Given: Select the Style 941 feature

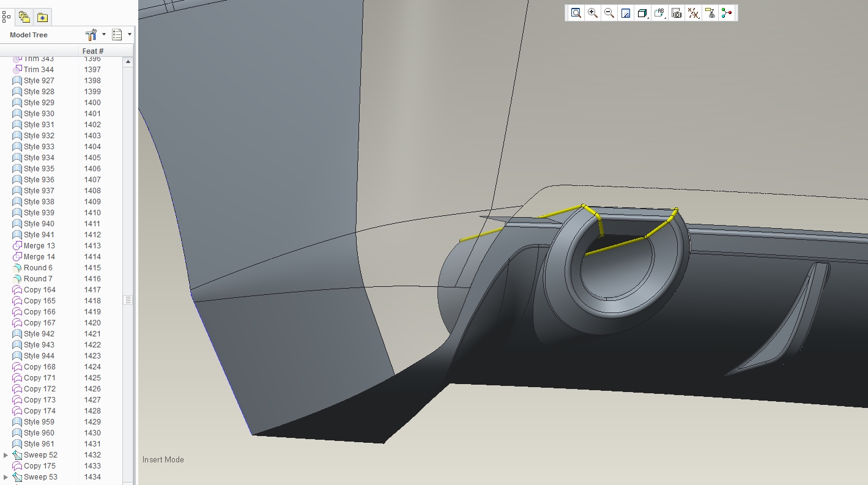Looking at the screenshot, I should (x=39, y=235).
